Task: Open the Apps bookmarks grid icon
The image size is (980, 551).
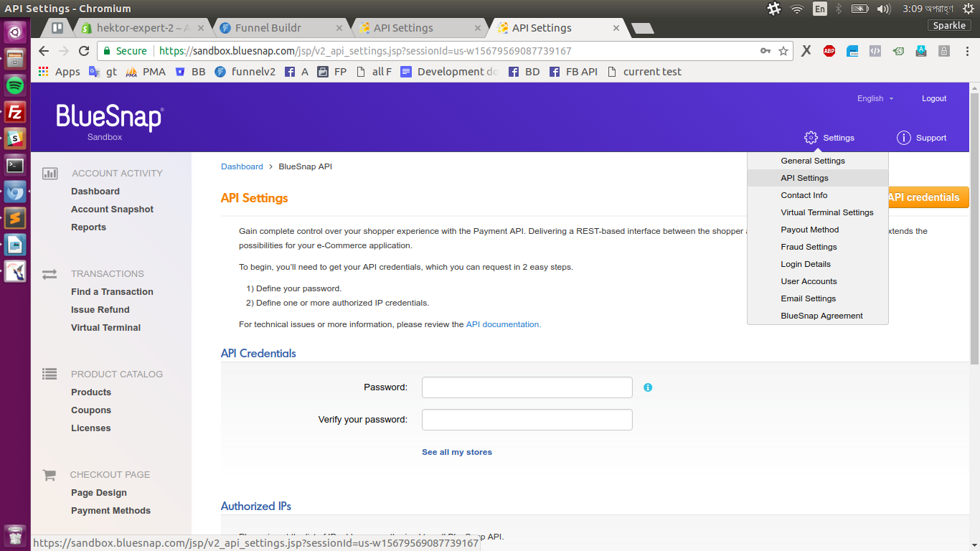Action: [44, 72]
